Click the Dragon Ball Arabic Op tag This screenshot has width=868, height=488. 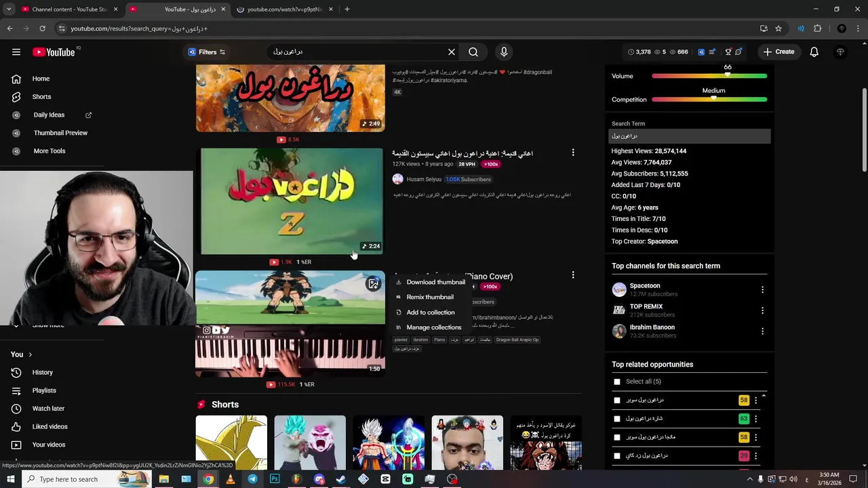pos(517,340)
